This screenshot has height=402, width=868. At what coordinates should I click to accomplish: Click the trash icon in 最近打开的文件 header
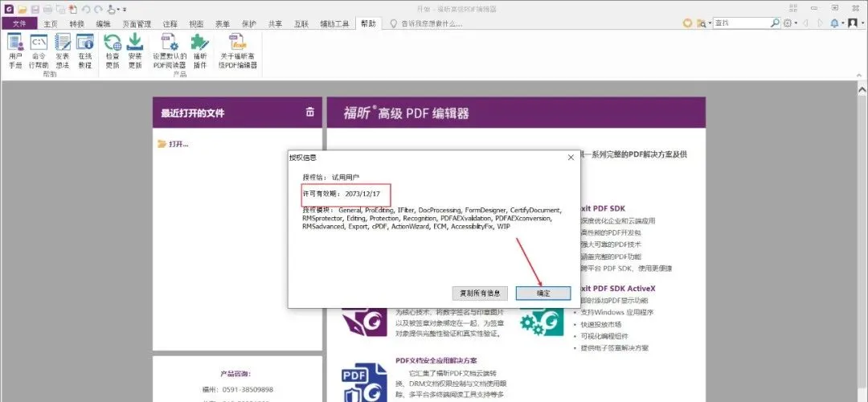click(310, 112)
